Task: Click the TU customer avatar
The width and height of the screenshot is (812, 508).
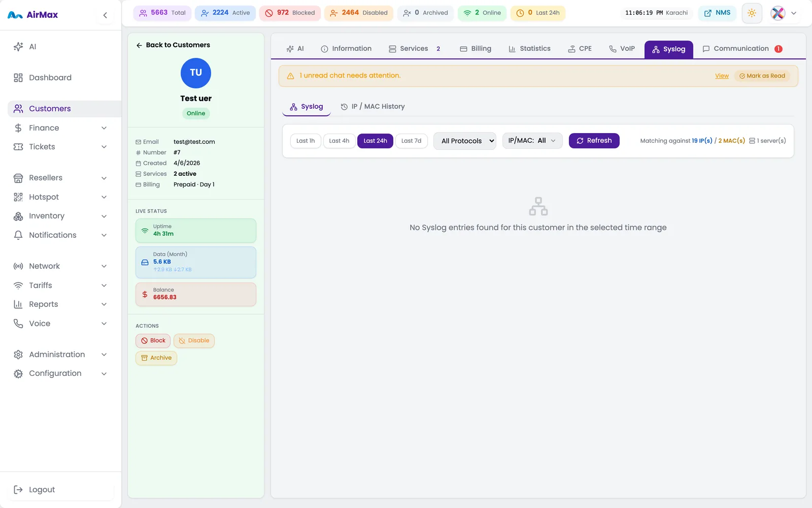Action: [196, 73]
